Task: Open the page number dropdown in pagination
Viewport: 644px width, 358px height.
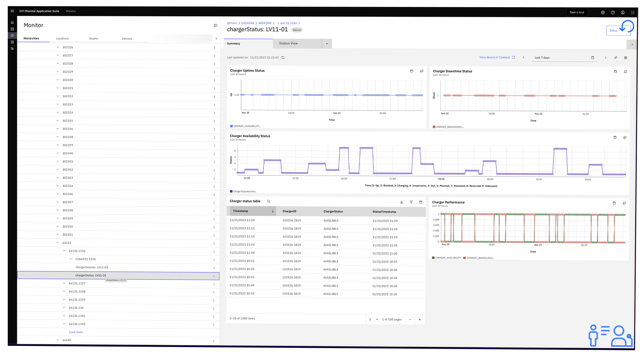Action: coord(373,319)
